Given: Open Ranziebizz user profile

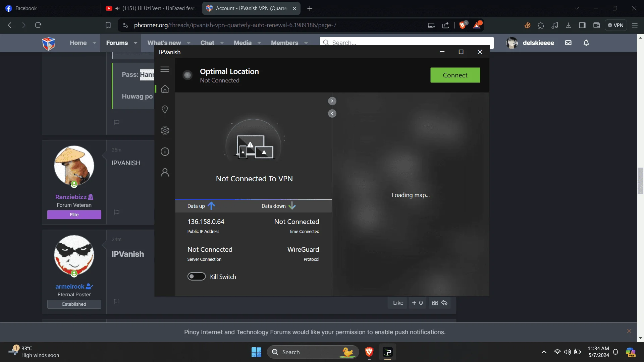Looking at the screenshot, I should click(x=71, y=197).
